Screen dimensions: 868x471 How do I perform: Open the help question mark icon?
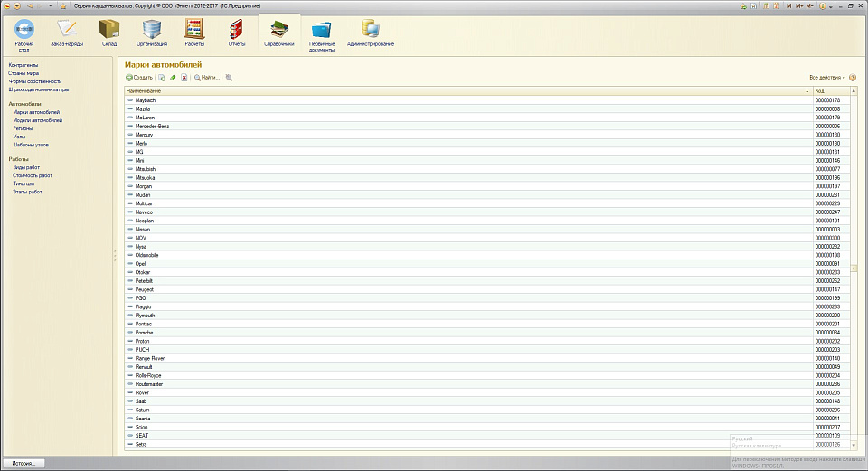click(x=853, y=78)
